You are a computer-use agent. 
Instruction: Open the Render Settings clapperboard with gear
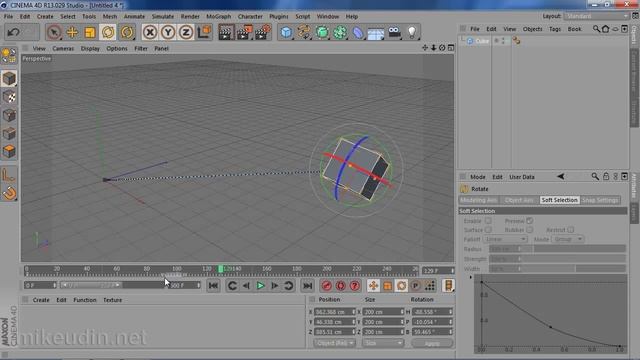(x=262, y=32)
